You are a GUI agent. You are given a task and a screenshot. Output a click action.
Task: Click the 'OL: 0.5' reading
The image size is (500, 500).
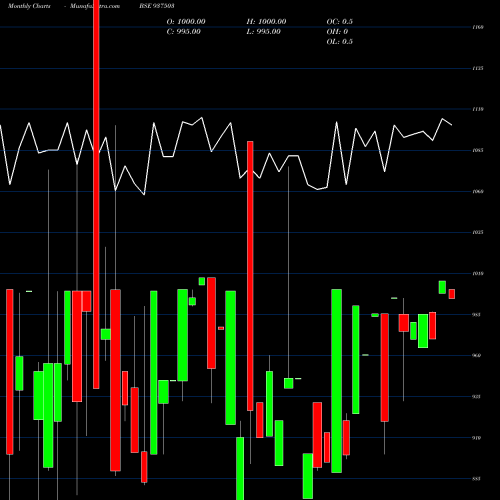click(x=339, y=42)
